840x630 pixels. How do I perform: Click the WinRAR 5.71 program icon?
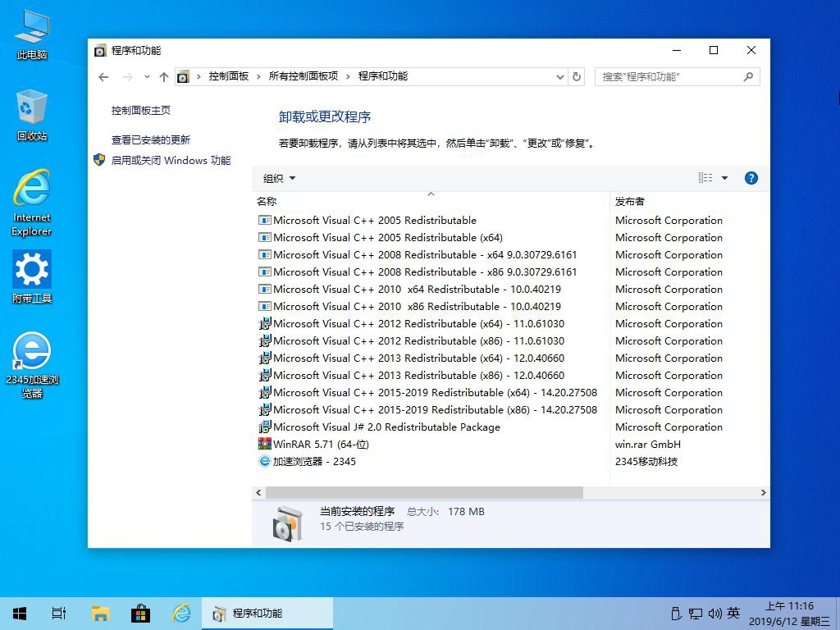(x=265, y=444)
